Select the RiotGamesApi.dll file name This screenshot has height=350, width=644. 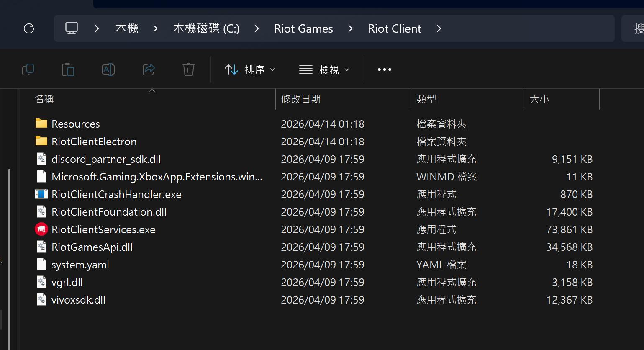(92, 247)
